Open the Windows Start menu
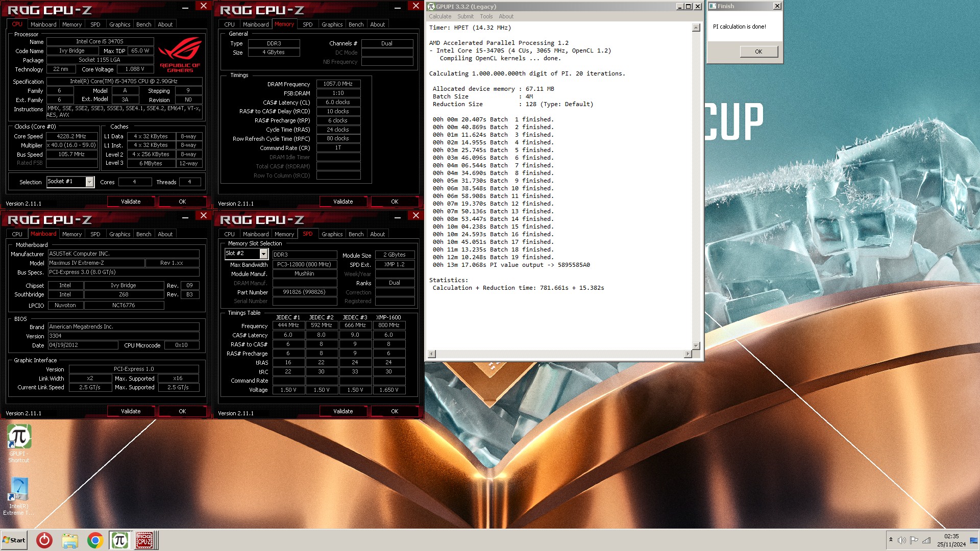The image size is (980, 551). tap(14, 540)
